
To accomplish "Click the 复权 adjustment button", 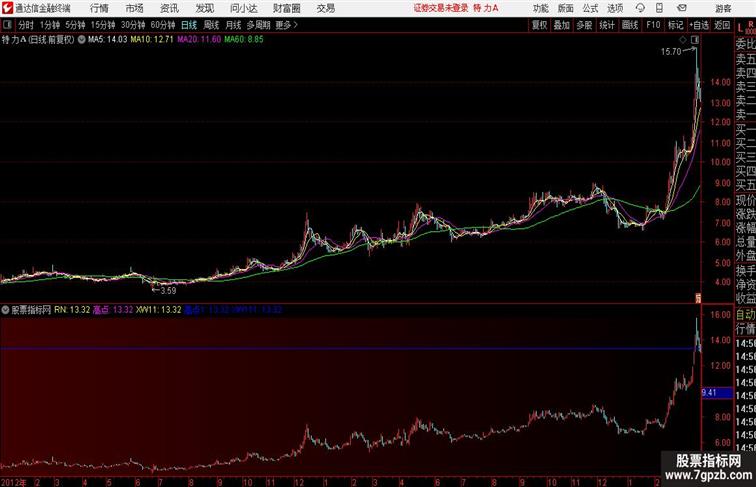I will point(540,25).
